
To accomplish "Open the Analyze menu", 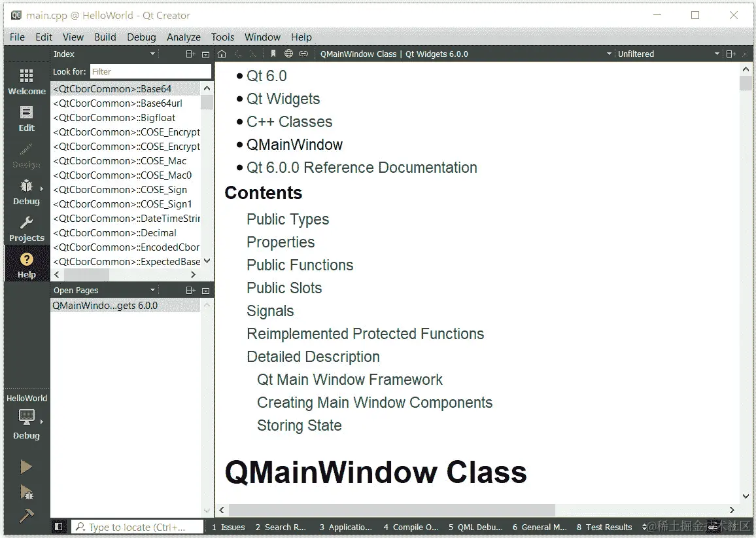I will click(184, 37).
